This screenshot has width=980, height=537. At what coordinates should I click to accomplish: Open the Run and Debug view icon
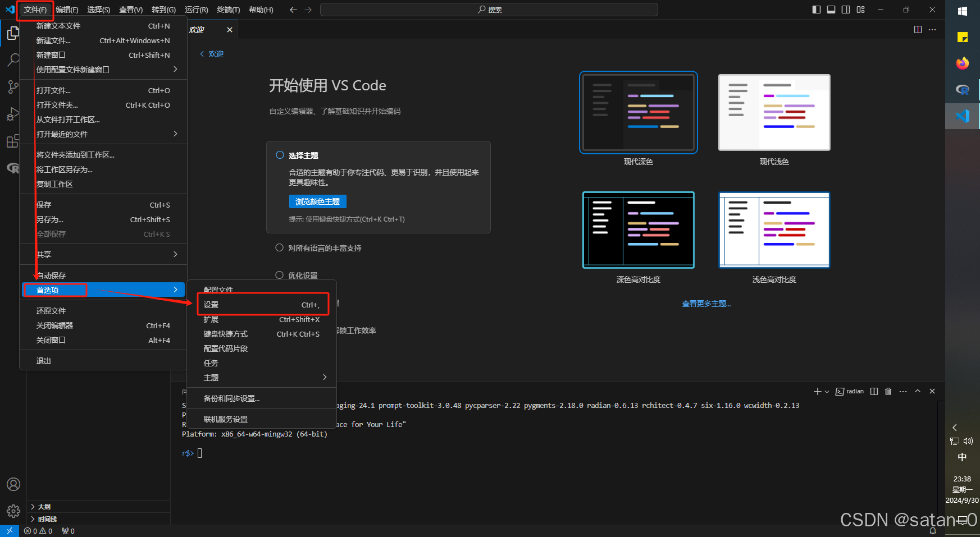[x=13, y=114]
